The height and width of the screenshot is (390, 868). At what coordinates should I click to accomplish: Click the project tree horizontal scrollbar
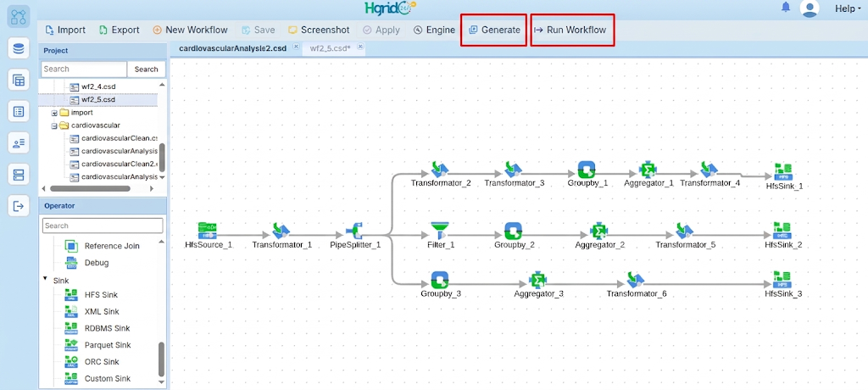90,188
